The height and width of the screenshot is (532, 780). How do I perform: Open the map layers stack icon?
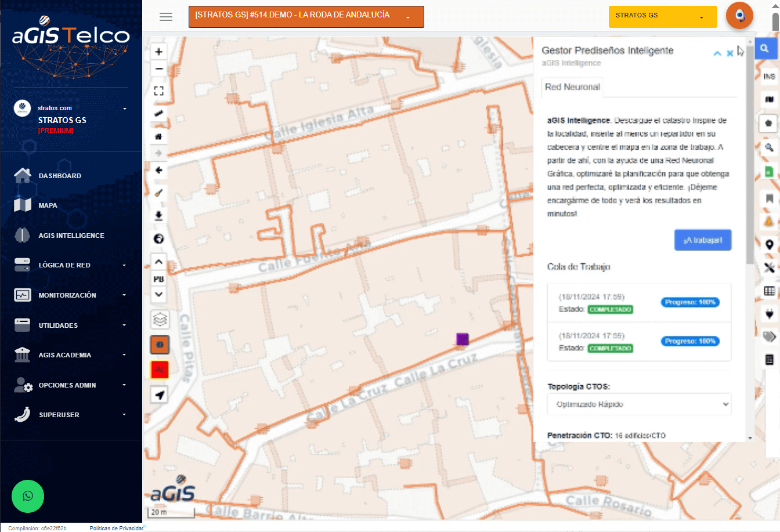[160, 319]
